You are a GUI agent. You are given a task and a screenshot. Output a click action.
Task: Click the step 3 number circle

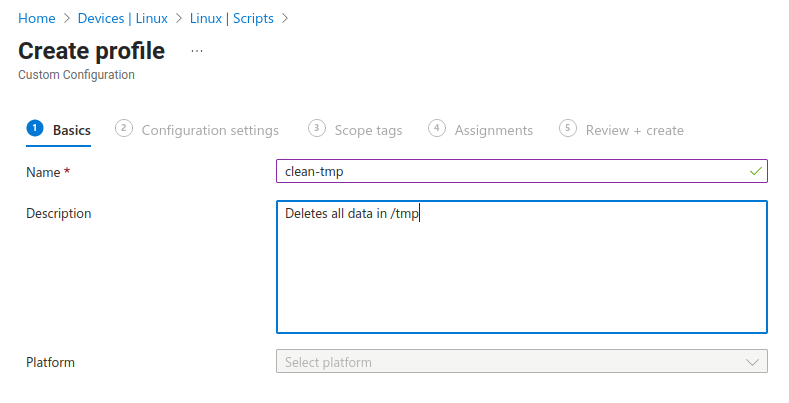[x=316, y=128]
